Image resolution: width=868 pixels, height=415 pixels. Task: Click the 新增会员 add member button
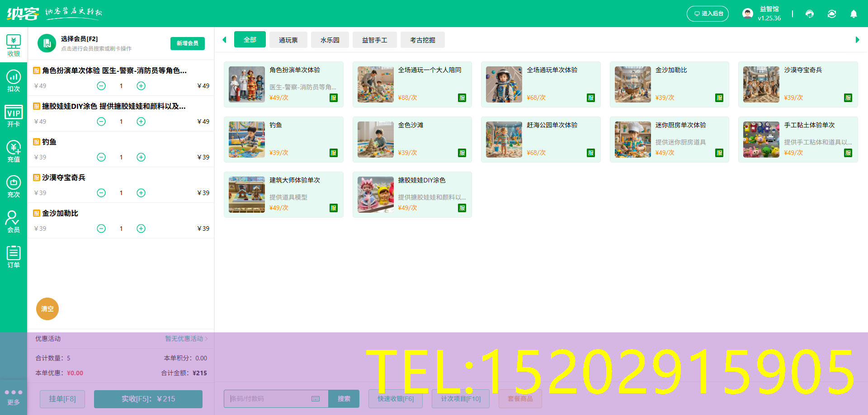point(187,43)
